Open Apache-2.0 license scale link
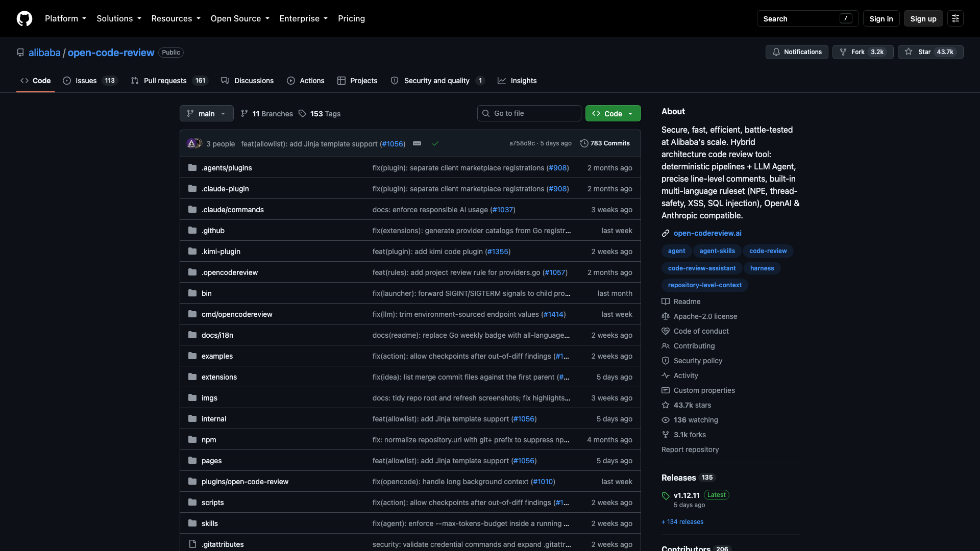 699,316
